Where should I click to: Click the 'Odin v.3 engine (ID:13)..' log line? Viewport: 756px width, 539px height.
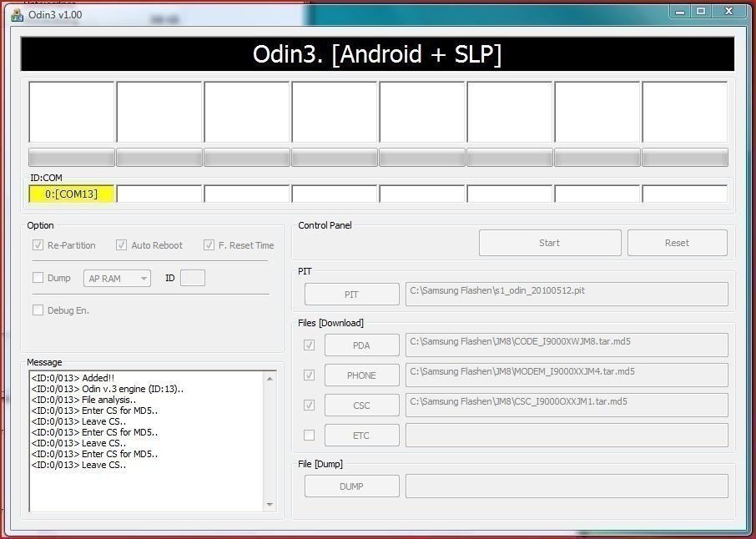coord(108,389)
